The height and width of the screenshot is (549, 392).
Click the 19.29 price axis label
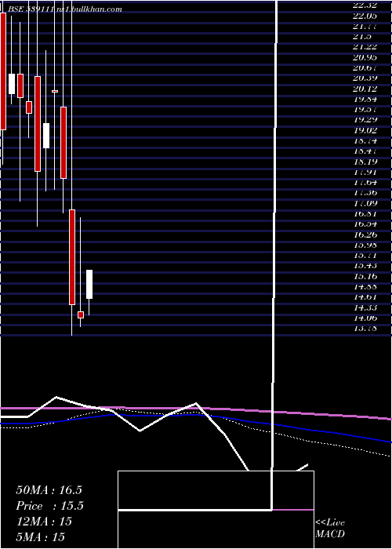coord(365,119)
